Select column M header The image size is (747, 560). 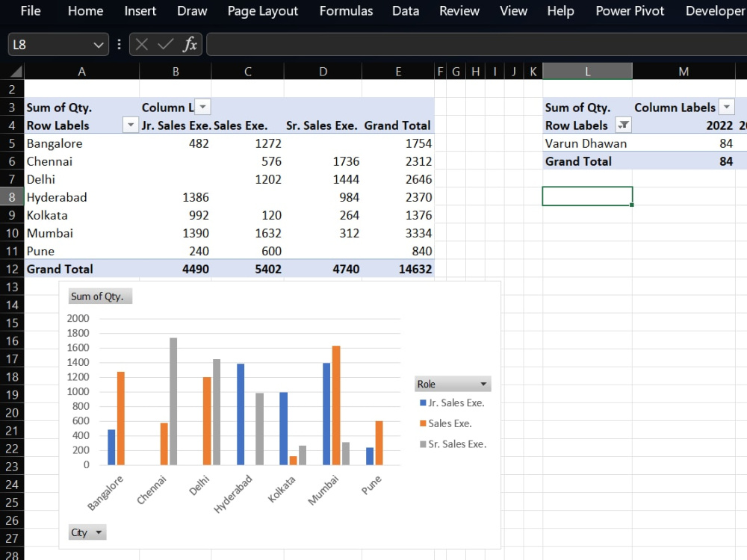(x=684, y=72)
